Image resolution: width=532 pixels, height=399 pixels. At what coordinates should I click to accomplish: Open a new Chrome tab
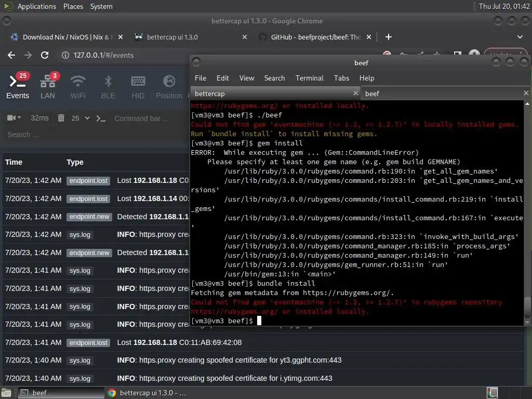click(389, 37)
